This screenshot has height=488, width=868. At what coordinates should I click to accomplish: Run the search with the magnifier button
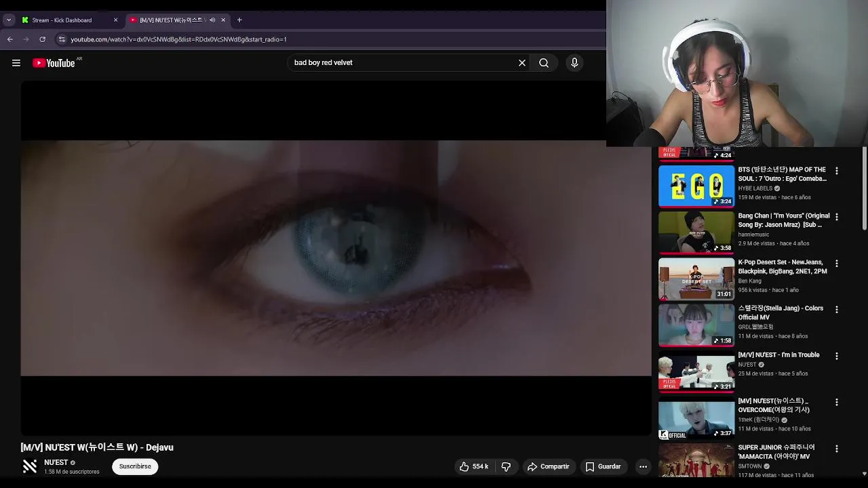pyautogui.click(x=544, y=63)
